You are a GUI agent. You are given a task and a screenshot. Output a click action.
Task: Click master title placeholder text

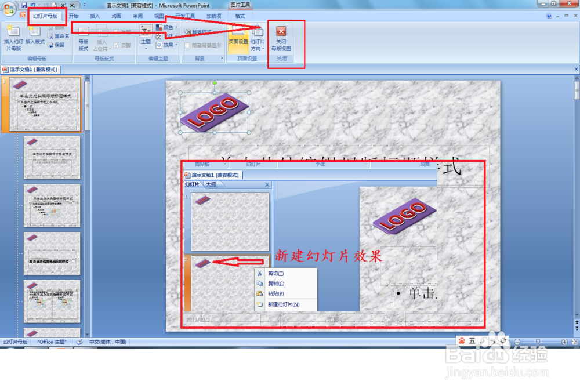tap(339, 166)
